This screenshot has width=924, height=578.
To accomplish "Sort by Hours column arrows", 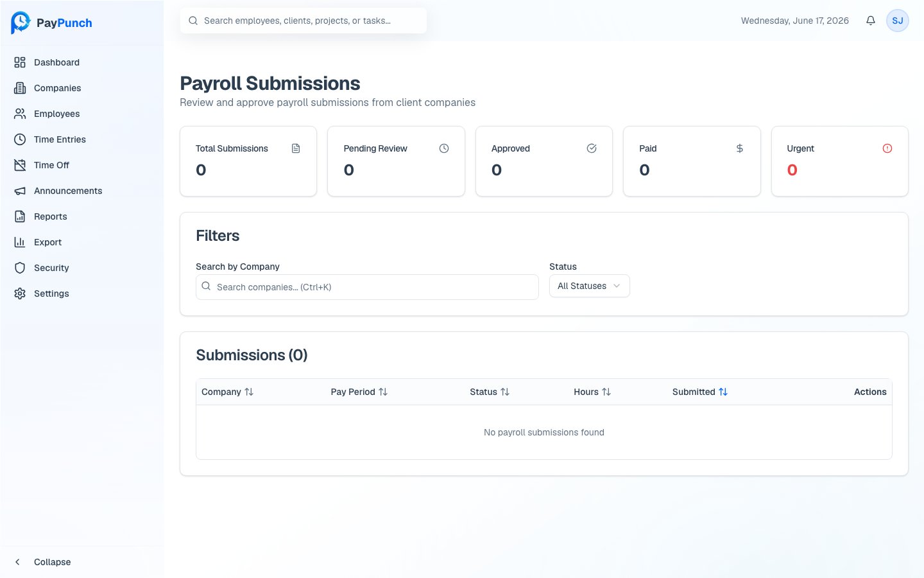I will 606,392.
